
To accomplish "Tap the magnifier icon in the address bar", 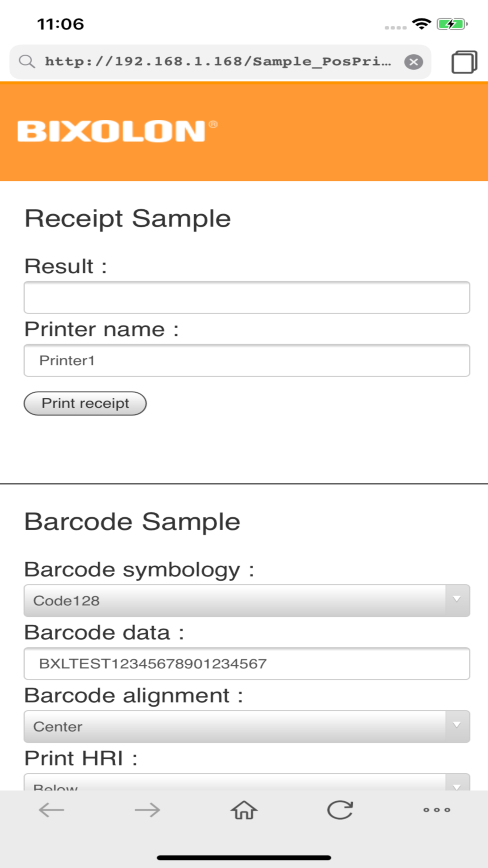I will pyautogui.click(x=26, y=61).
